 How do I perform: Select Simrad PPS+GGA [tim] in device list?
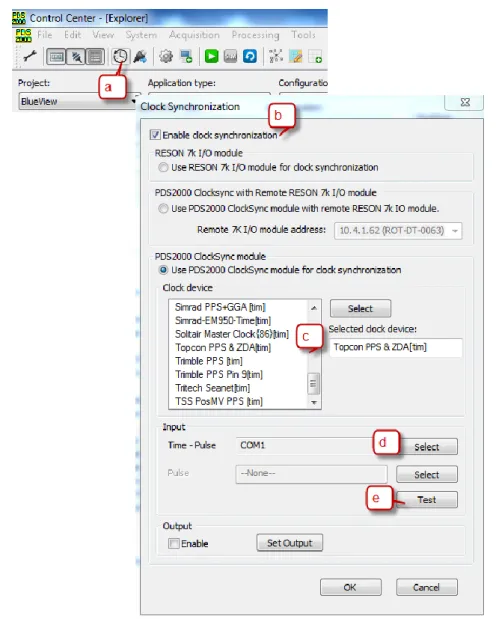[x=220, y=307]
